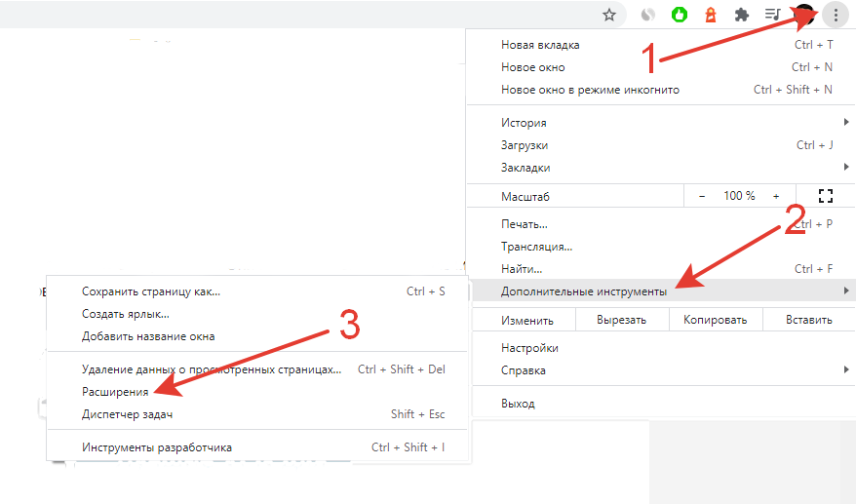The height and width of the screenshot is (504, 856).
Task: Open Новое окно в режиме инкогнито
Action: (x=590, y=90)
